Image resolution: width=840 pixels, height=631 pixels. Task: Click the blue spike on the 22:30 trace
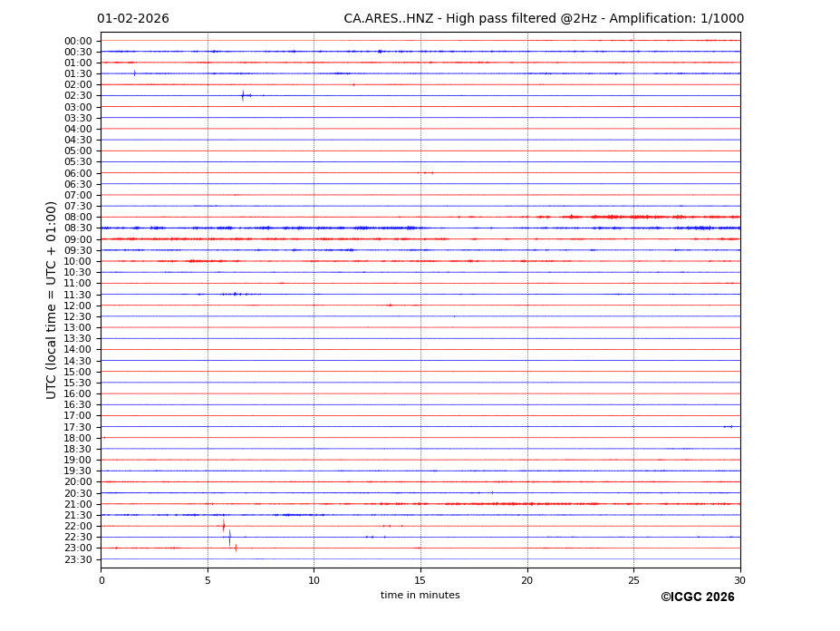pyautogui.click(x=229, y=537)
